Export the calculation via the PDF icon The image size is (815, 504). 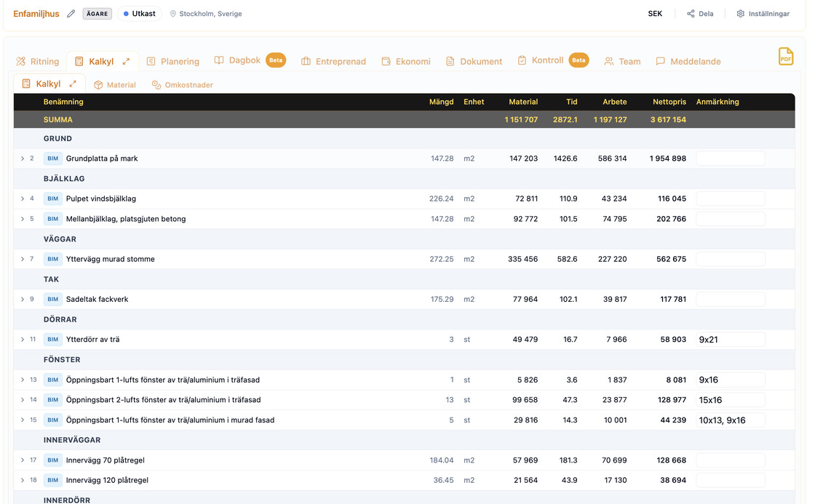pos(785,56)
